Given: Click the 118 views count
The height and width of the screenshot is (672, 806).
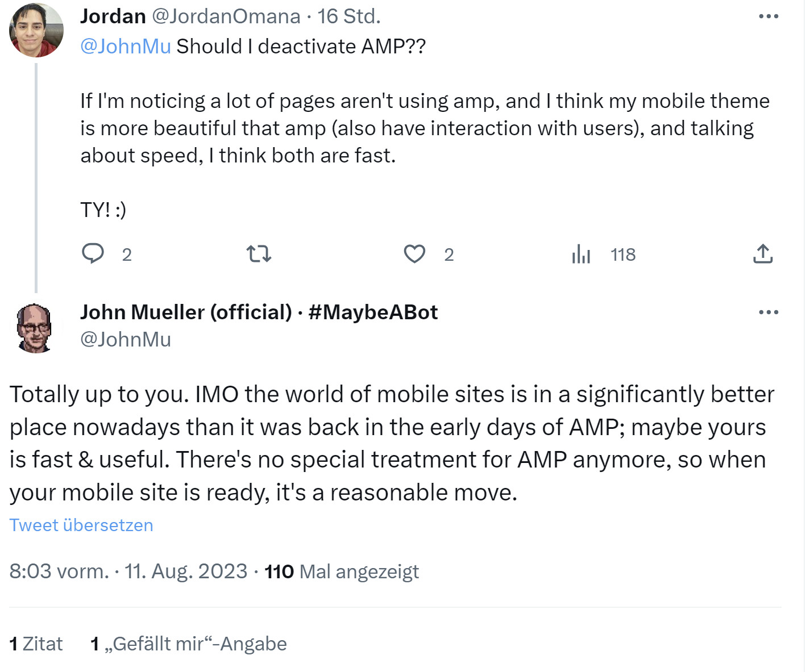Looking at the screenshot, I should [x=623, y=254].
